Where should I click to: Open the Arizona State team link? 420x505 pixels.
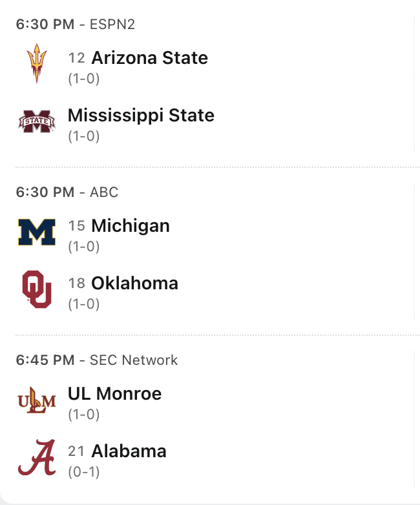click(x=149, y=58)
